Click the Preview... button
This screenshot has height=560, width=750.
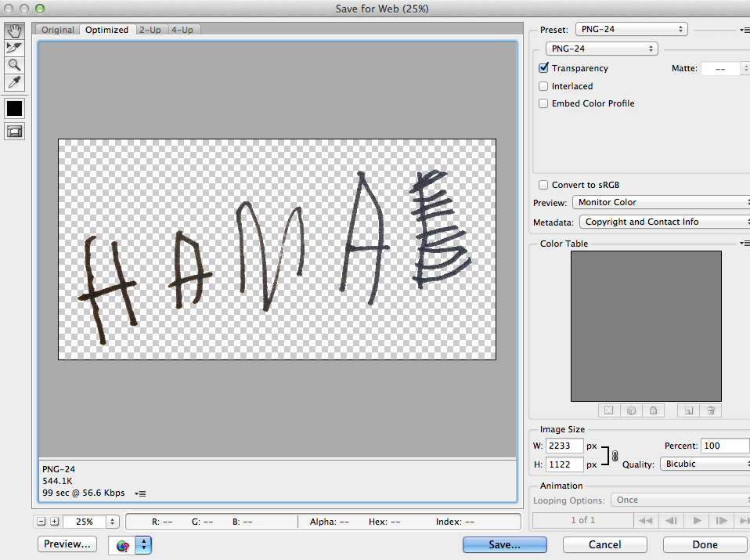[67, 544]
